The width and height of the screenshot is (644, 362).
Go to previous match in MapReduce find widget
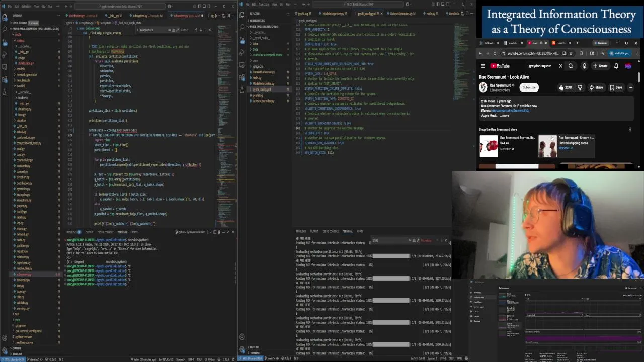196,30
